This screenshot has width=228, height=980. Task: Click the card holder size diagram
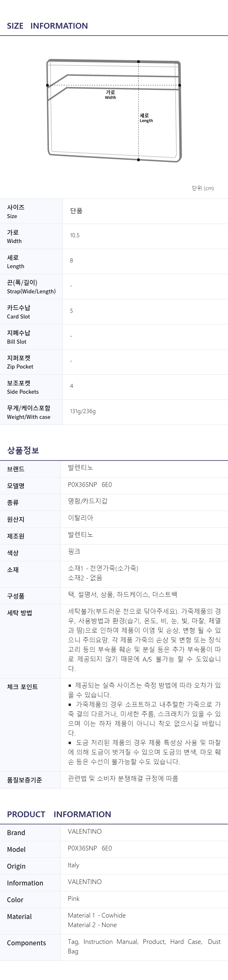pos(114,110)
